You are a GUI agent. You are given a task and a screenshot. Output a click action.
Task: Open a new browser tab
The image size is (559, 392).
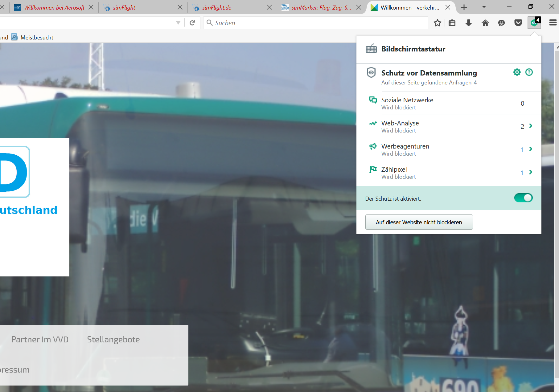pos(464,7)
